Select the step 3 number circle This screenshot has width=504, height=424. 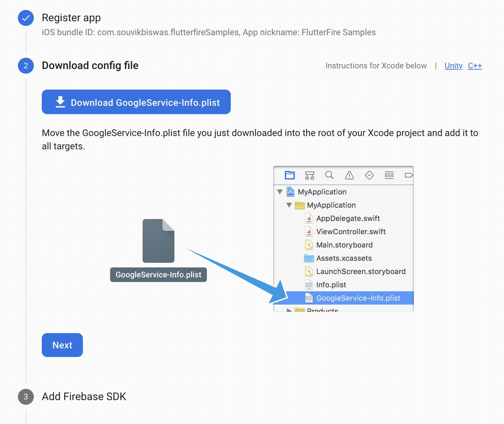26,397
